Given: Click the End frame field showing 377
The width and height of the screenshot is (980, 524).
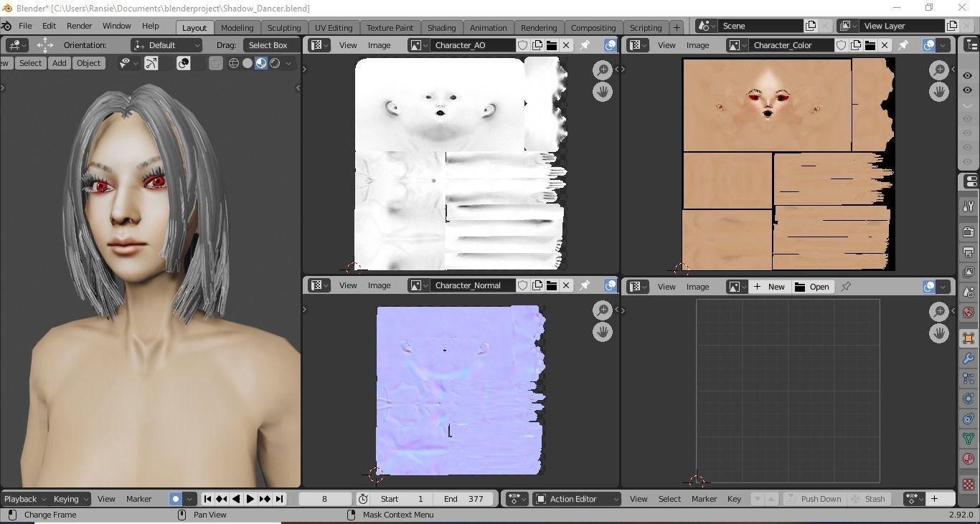Looking at the screenshot, I should (x=463, y=499).
